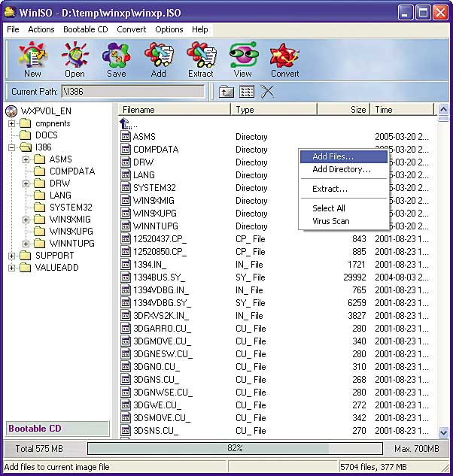453x476 pixels.
Task: Sort by the Type column header
Action: pyautogui.click(x=274, y=110)
